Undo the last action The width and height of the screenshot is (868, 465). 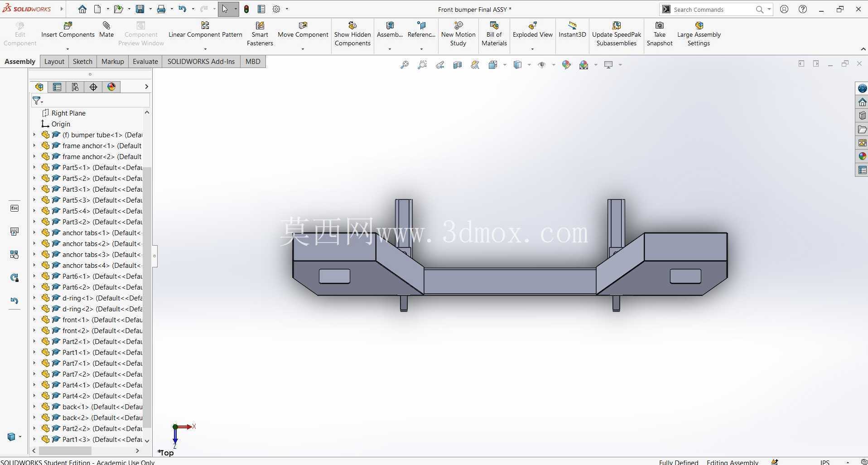click(182, 9)
